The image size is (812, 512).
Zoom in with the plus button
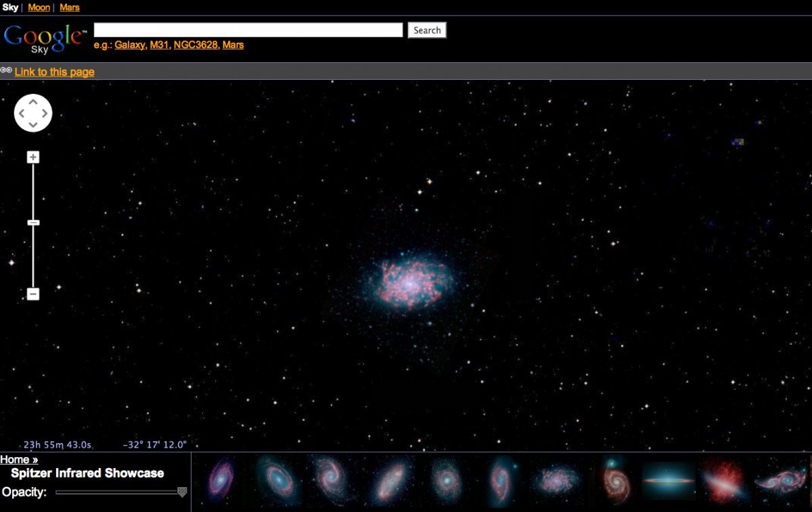tap(33, 158)
